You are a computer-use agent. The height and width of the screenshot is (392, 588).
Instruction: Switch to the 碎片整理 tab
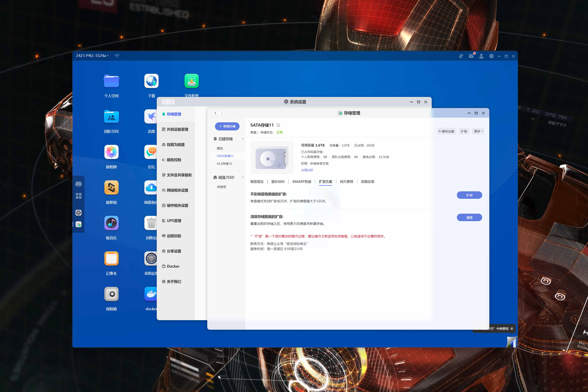(346, 182)
